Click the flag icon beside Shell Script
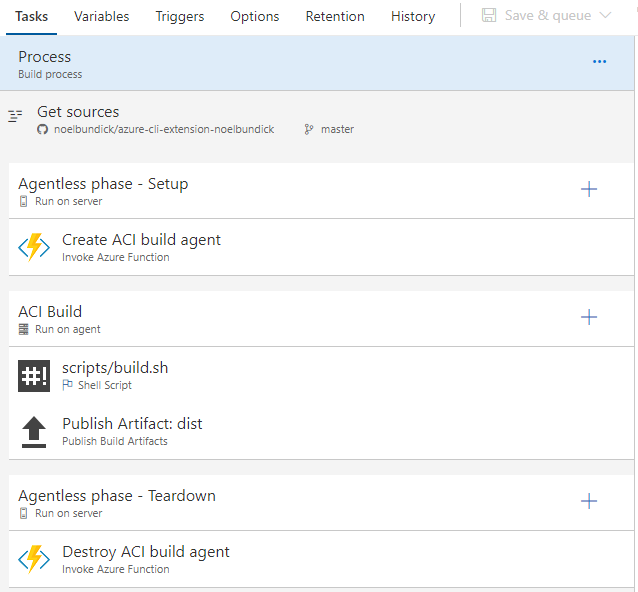 (x=68, y=385)
